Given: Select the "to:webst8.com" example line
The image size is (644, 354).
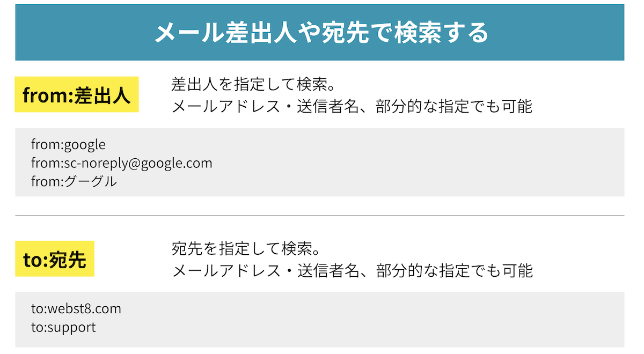Looking at the screenshot, I should 76,309.
